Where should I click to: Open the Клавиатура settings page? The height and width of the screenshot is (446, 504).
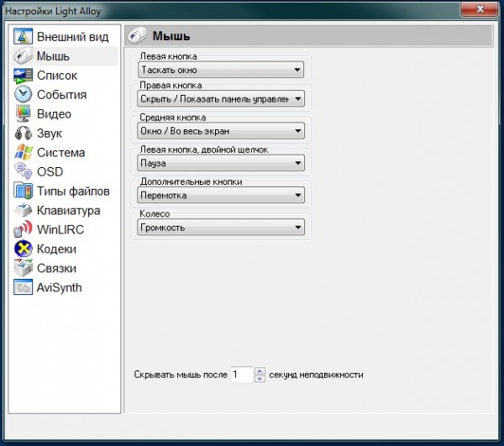pos(65,211)
